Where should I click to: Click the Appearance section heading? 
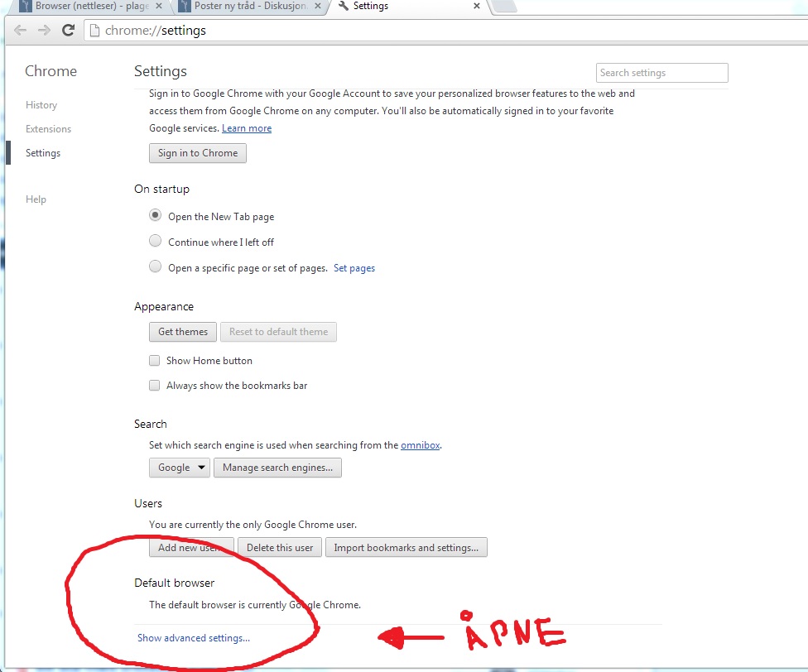[164, 306]
